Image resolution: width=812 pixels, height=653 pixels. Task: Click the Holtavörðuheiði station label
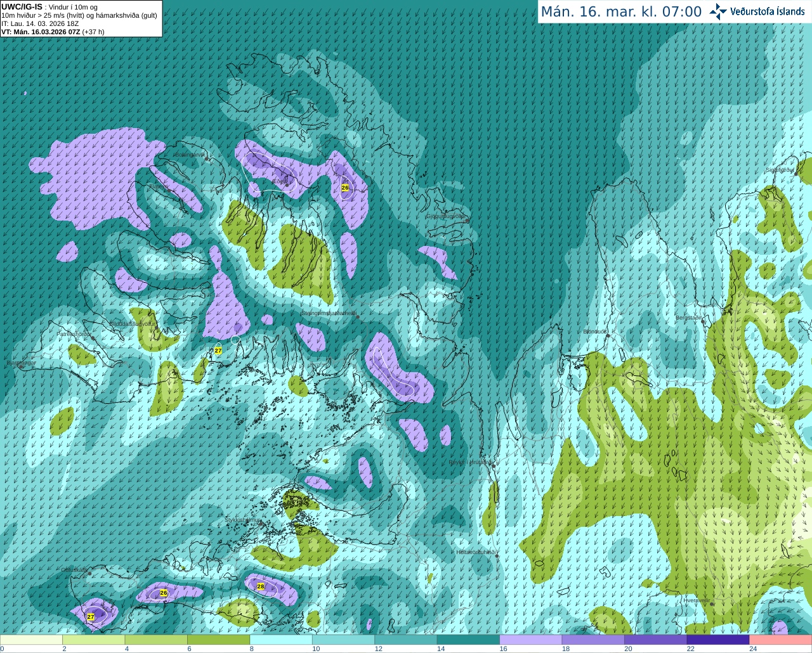coord(476,552)
